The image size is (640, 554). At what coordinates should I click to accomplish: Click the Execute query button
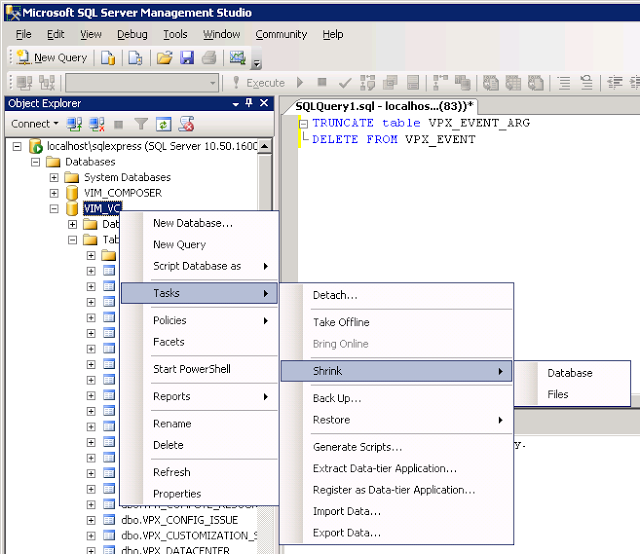[258, 83]
